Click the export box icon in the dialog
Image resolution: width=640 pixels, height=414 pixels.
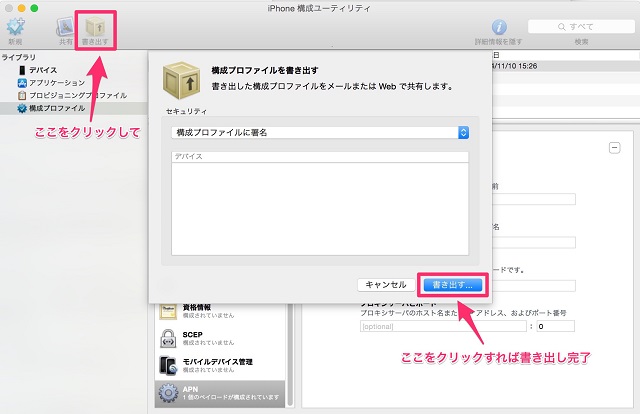pyautogui.click(x=181, y=80)
